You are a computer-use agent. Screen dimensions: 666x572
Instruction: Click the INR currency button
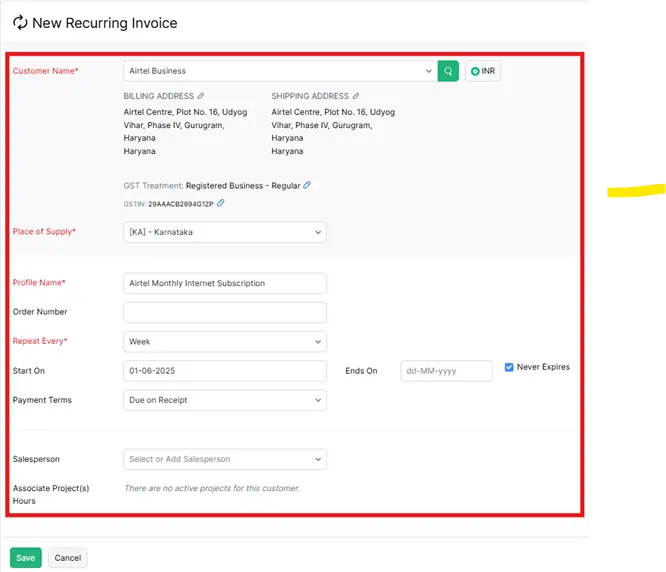(483, 71)
